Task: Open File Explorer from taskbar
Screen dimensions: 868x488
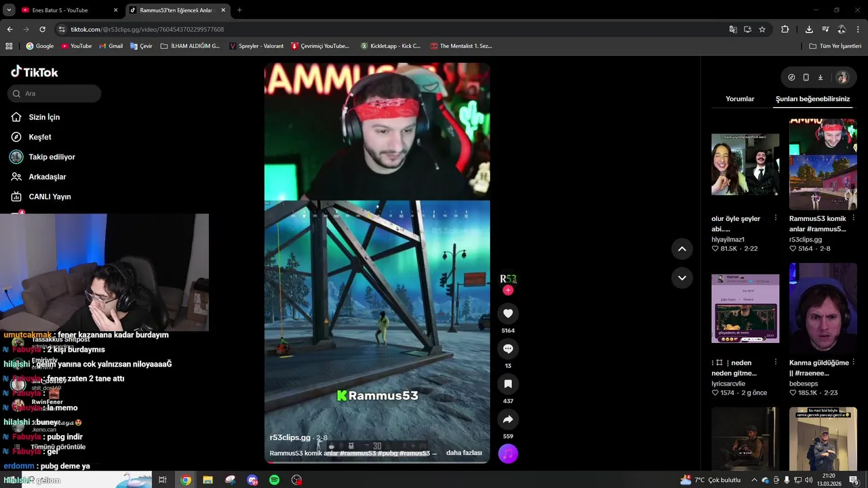Action: pos(208,480)
